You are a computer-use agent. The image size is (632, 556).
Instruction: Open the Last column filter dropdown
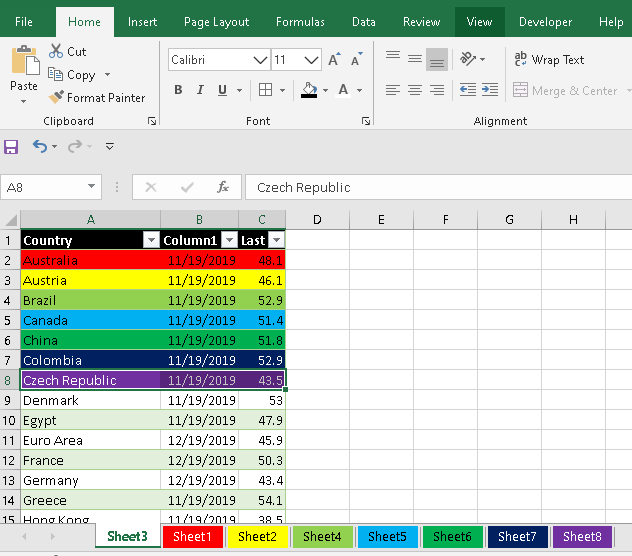point(276,240)
